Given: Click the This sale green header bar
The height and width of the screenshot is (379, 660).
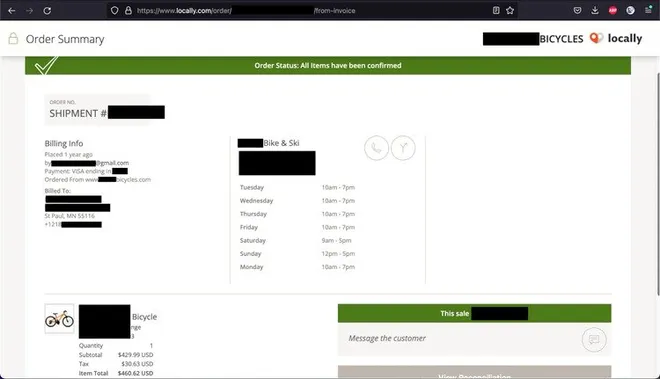Looking at the screenshot, I should (x=474, y=313).
